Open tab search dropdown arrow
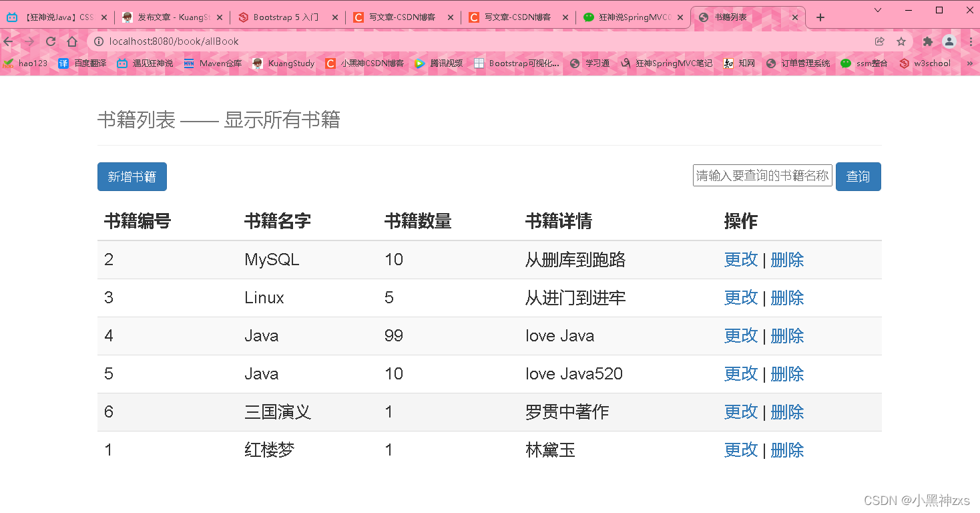The height and width of the screenshot is (513, 980). pyautogui.click(x=878, y=9)
